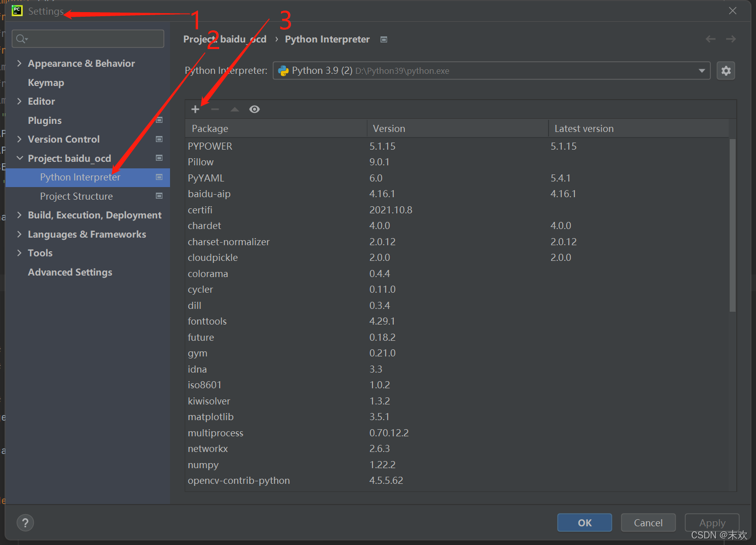
Task: Click the Python logo in interpreter dropdown
Action: 283,71
